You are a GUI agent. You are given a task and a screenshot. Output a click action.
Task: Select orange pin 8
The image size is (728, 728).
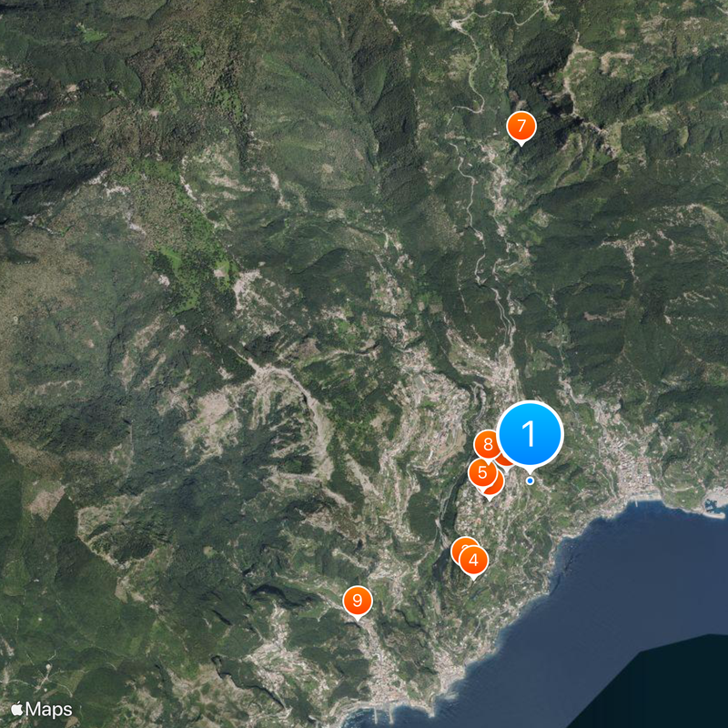(487, 443)
